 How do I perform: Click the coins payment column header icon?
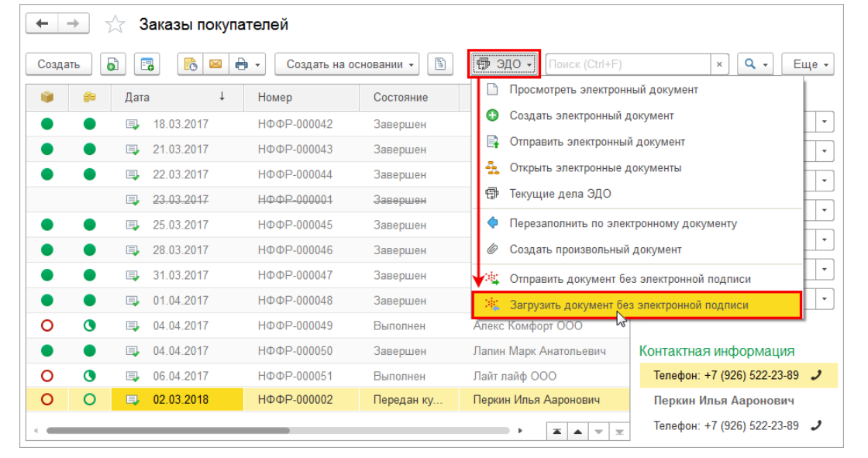[90, 98]
